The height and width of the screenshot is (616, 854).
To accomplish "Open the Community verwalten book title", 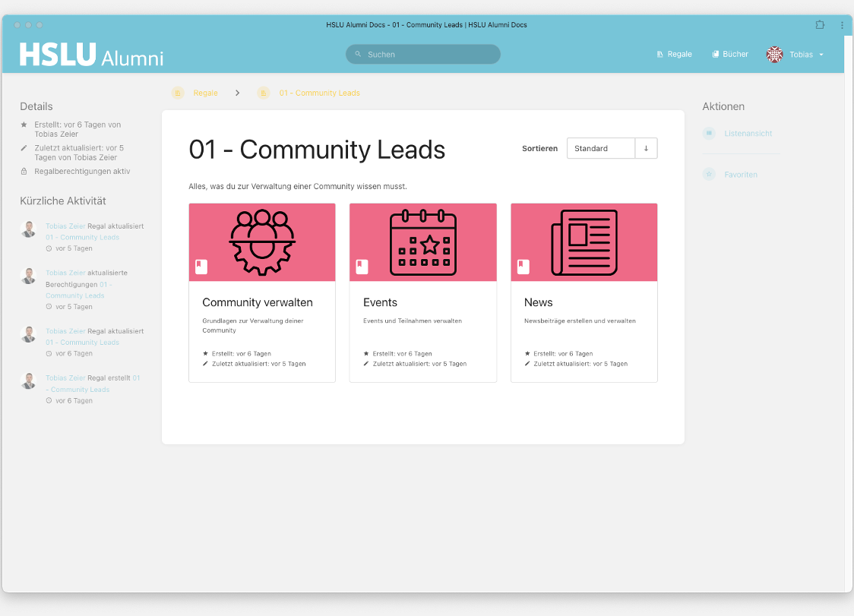I will pos(258,302).
